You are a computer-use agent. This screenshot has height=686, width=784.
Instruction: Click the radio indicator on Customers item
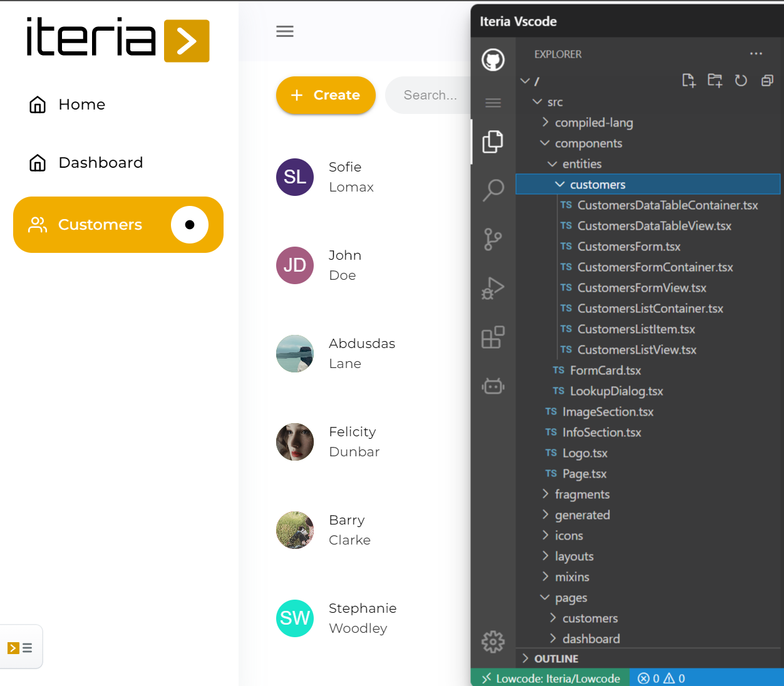click(x=190, y=225)
